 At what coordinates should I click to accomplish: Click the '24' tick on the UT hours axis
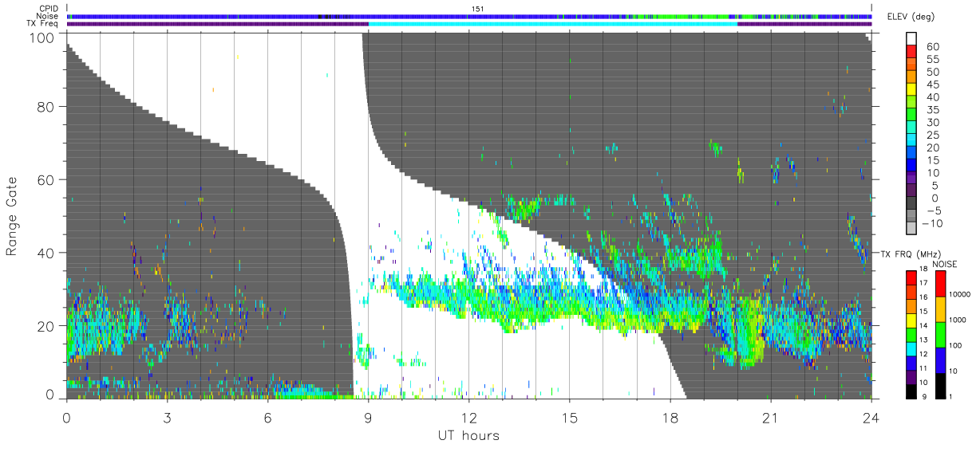871,418
